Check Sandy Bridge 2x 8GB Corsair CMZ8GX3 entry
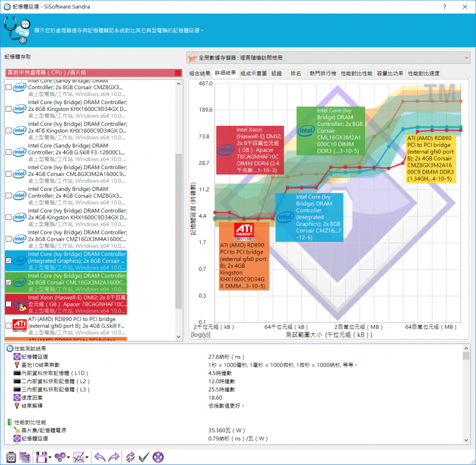This screenshot has width=476, height=465. 9,87
